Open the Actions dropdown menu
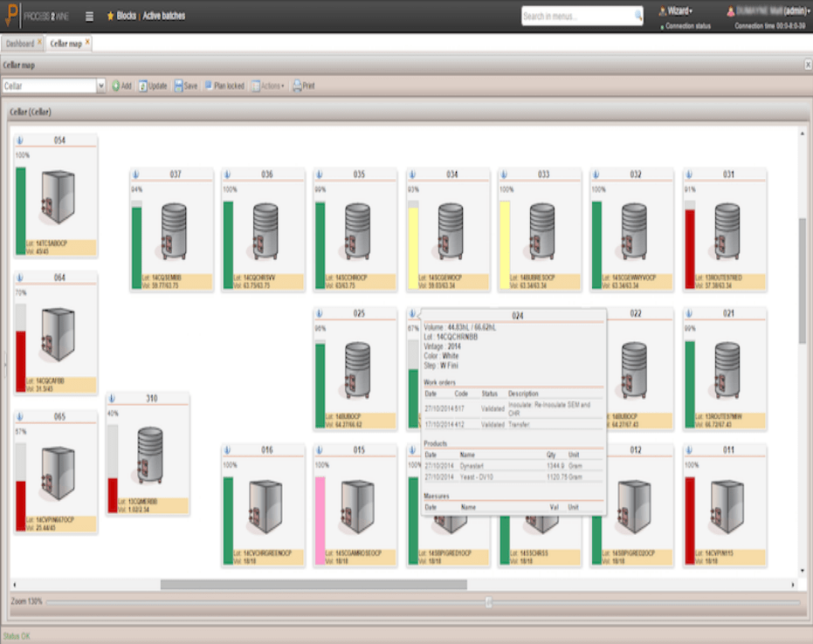Viewport: 813px width, 644px height. pyautogui.click(x=267, y=86)
